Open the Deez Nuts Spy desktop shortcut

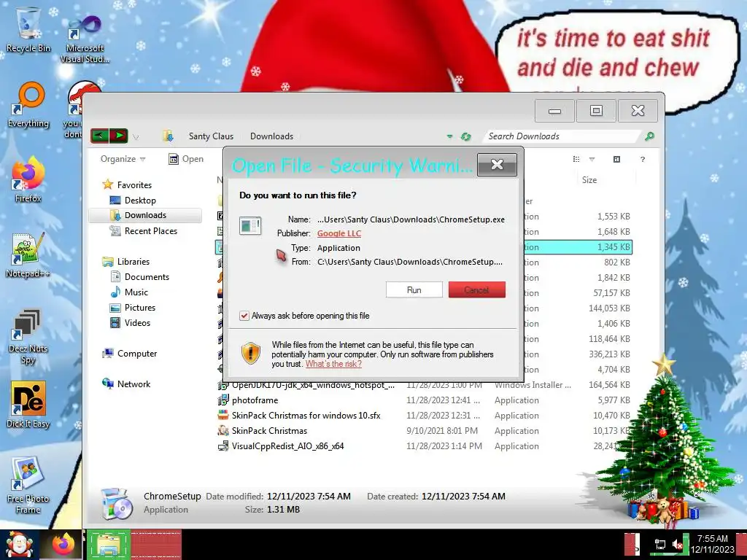click(x=28, y=336)
